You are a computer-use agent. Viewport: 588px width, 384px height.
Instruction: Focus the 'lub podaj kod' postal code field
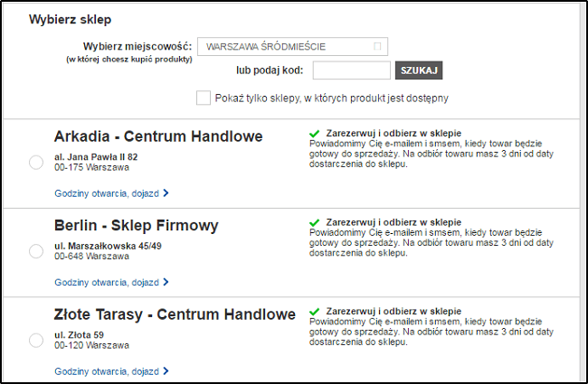(x=352, y=70)
